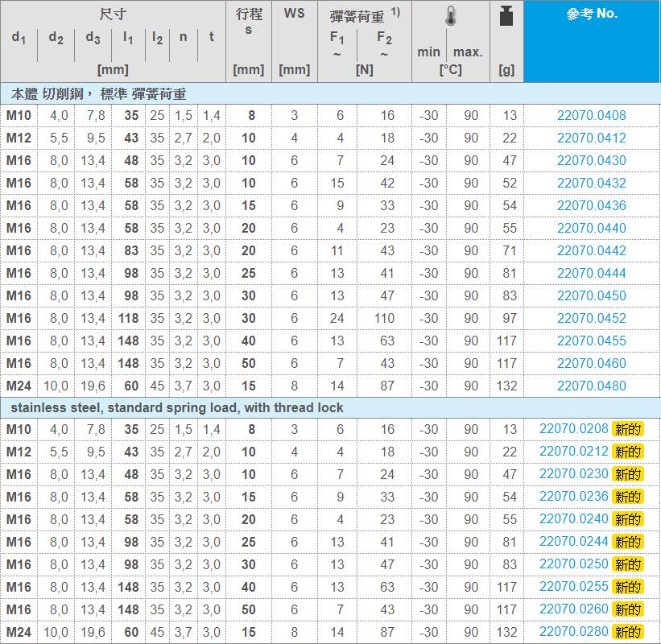This screenshot has width=661, height=644.
Task: Click the 彈簧荷重 column header
Action: click(x=358, y=14)
